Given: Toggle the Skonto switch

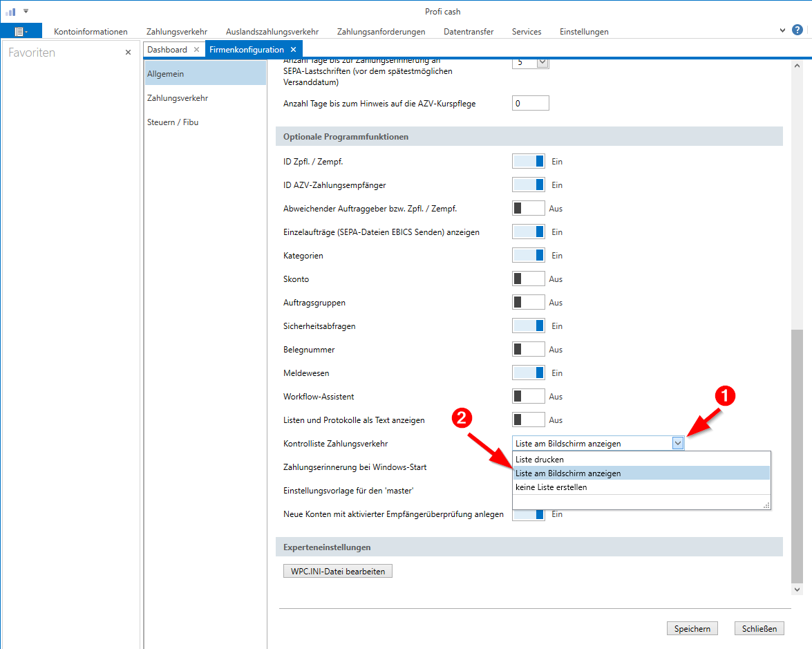Looking at the screenshot, I should pyautogui.click(x=528, y=279).
